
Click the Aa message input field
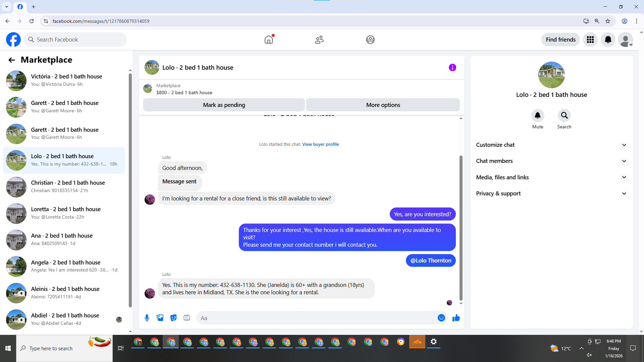pos(315,318)
